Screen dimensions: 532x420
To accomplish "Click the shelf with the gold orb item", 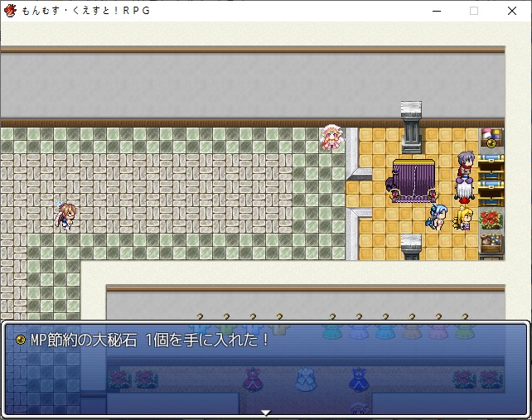I will [x=491, y=138].
